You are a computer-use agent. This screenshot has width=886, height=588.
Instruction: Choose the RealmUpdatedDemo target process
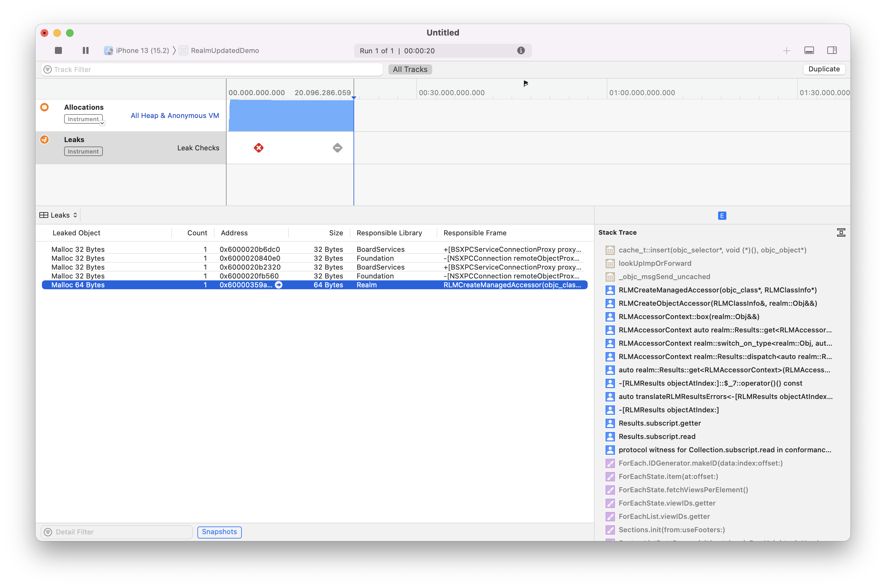click(219, 51)
